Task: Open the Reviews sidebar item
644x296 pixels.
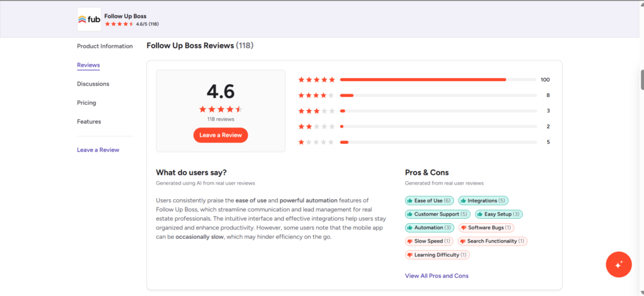Action: point(88,65)
